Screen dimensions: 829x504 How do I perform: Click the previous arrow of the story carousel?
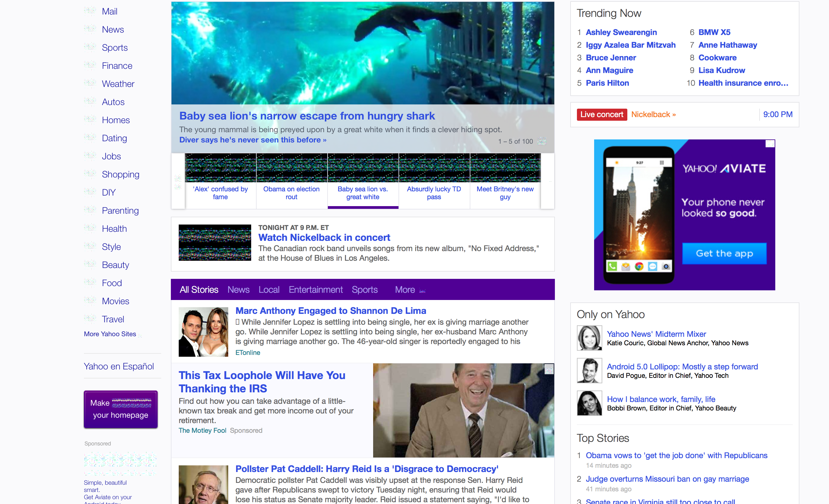[178, 182]
